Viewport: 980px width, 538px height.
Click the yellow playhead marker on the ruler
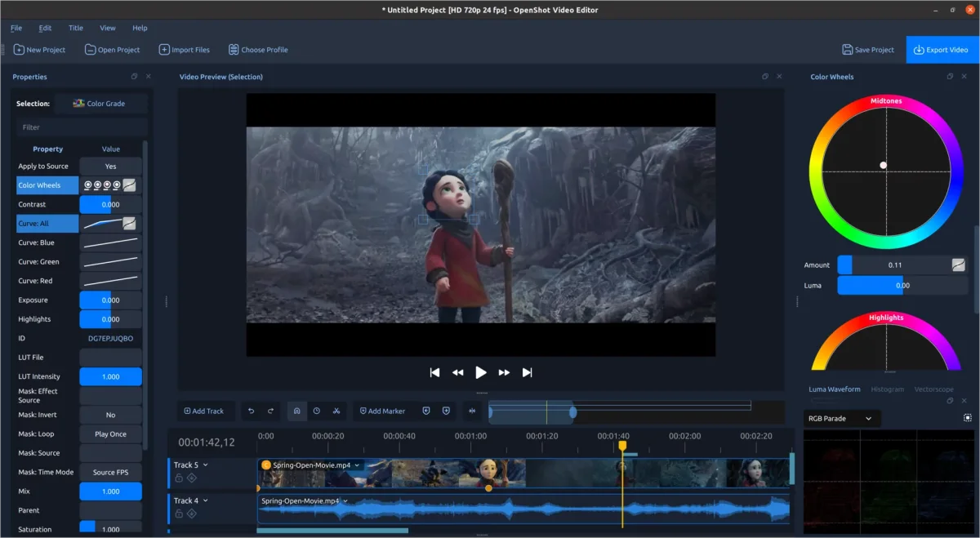pos(622,446)
